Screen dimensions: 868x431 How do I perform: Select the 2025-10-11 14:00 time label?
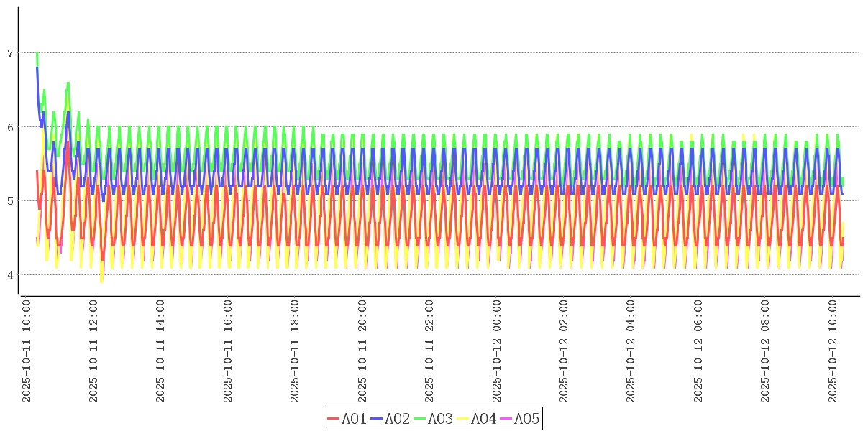(161, 352)
